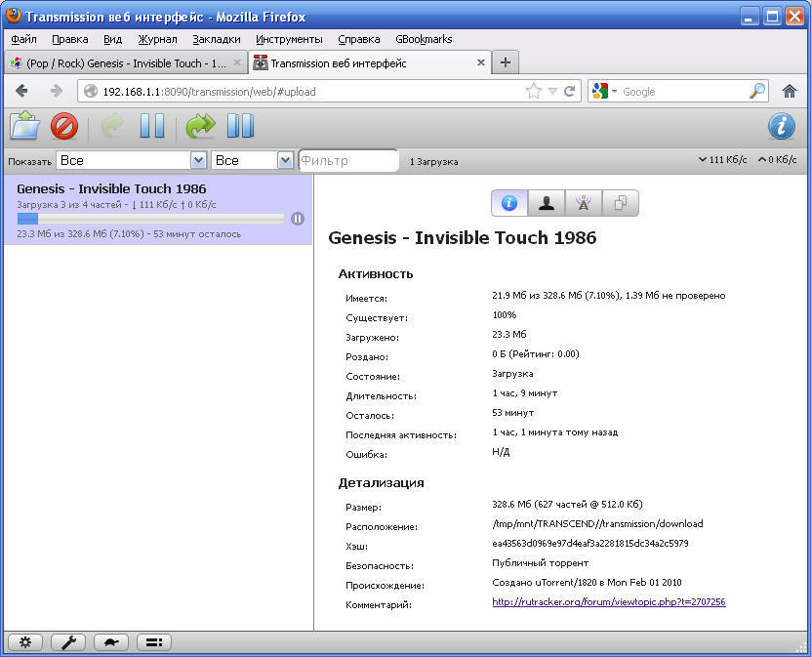This screenshot has height=657, width=812.
Task: Open the Вид menu
Action: tap(112, 39)
